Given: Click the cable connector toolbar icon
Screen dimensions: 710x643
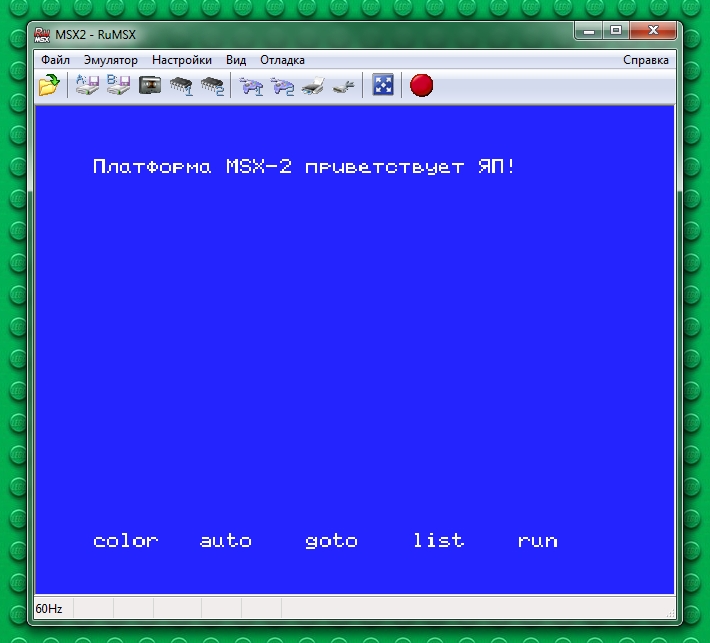Looking at the screenshot, I should 344,86.
